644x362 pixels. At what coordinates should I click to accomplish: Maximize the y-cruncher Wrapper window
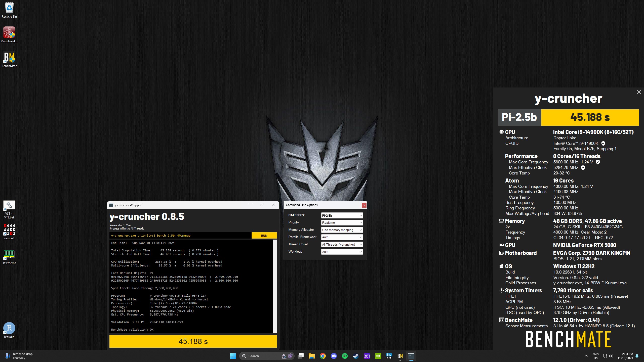pos(262,205)
